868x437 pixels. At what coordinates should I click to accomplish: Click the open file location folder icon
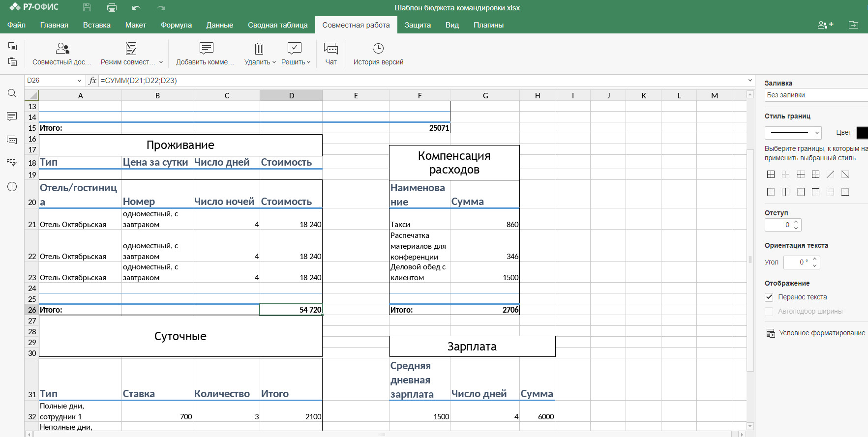point(853,25)
